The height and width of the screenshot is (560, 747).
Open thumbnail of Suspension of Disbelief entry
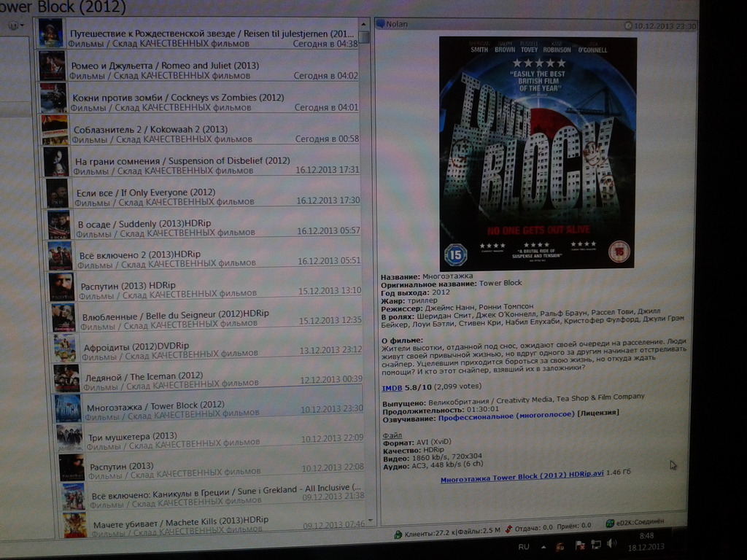pos(56,161)
